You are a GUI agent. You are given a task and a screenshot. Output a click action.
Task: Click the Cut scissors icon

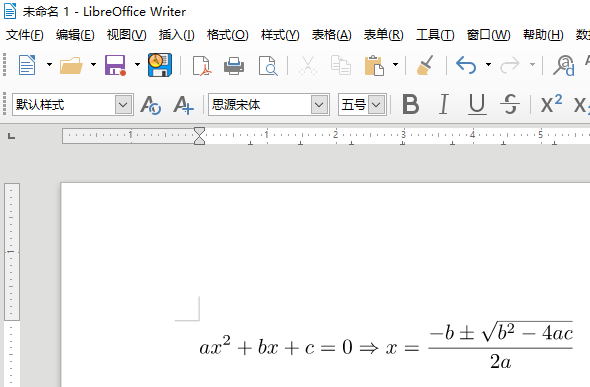(x=308, y=65)
